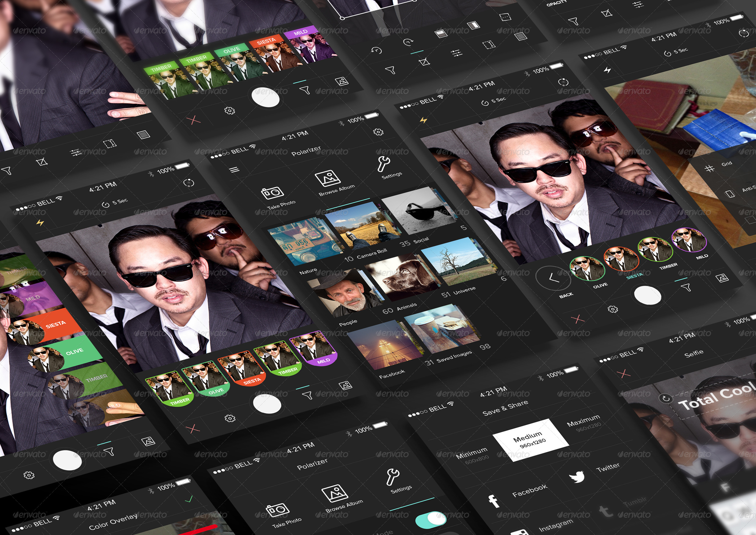Tap filter funnel icon on left camera screen
This screenshot has width=756, height=535.
tap(307, 395)
